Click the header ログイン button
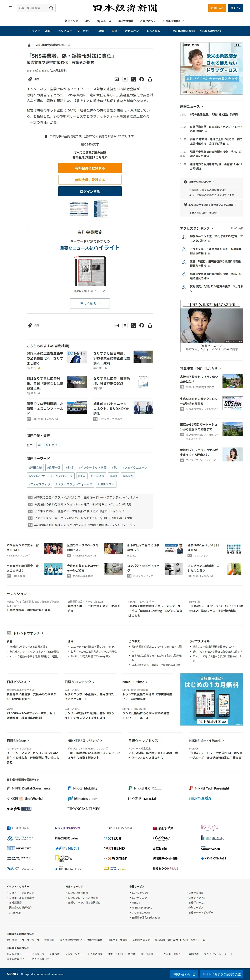This screenshot has height=980, width=250. 236,8
